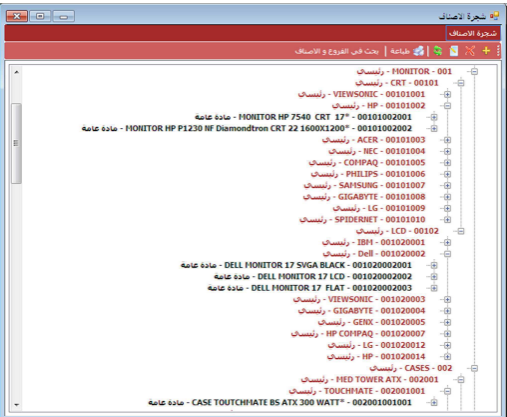Select LG - 00101009 row
This screenshot has width=507, height=417.
(379, 208)
